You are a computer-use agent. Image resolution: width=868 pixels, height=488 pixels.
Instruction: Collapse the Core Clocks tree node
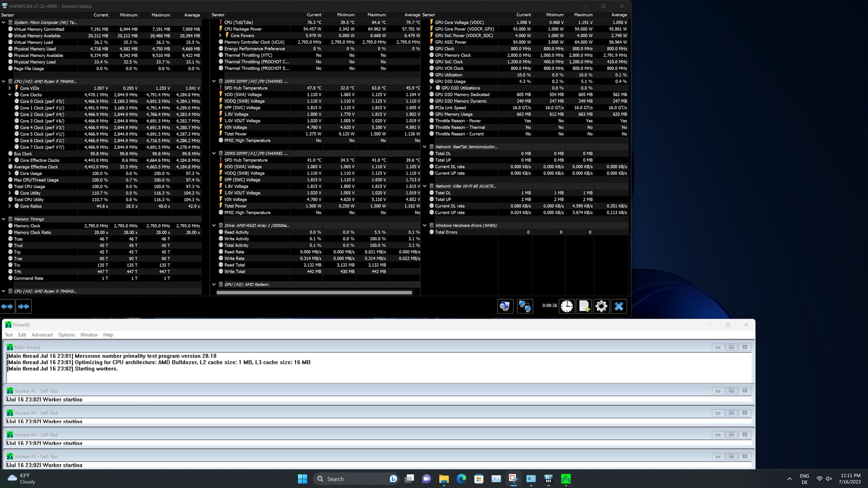point(10,95)
